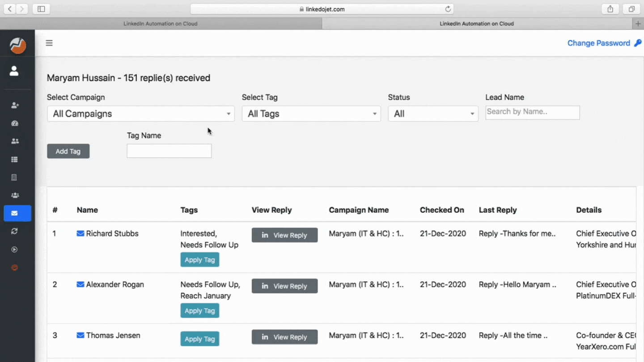Click the Change Password link
This screenshot has width=644, height=362.
tap(599, 43)
